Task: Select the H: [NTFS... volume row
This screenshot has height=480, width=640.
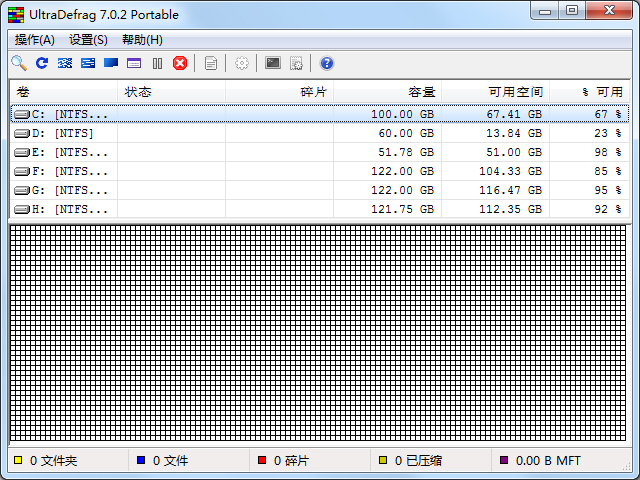Action: [320, 209]
